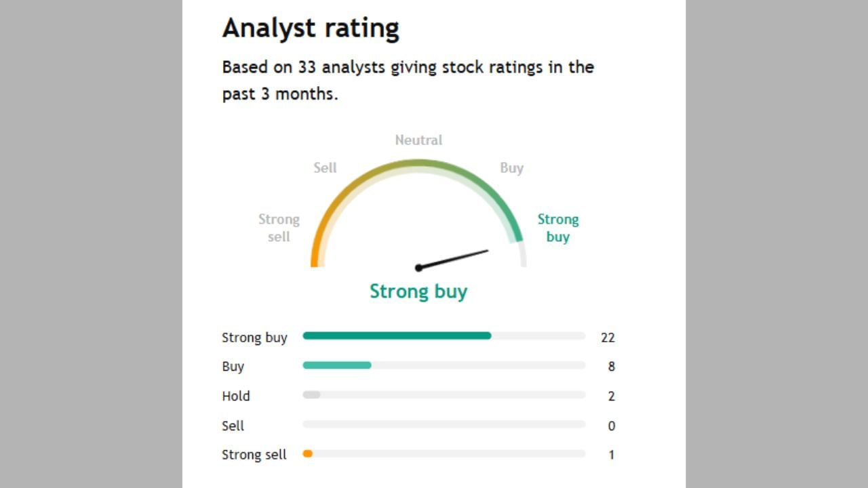This screenshot has height=488, width=868.
Task: Click the Buy light green bar
Action: pyautogui.click(x=337, y=365)
